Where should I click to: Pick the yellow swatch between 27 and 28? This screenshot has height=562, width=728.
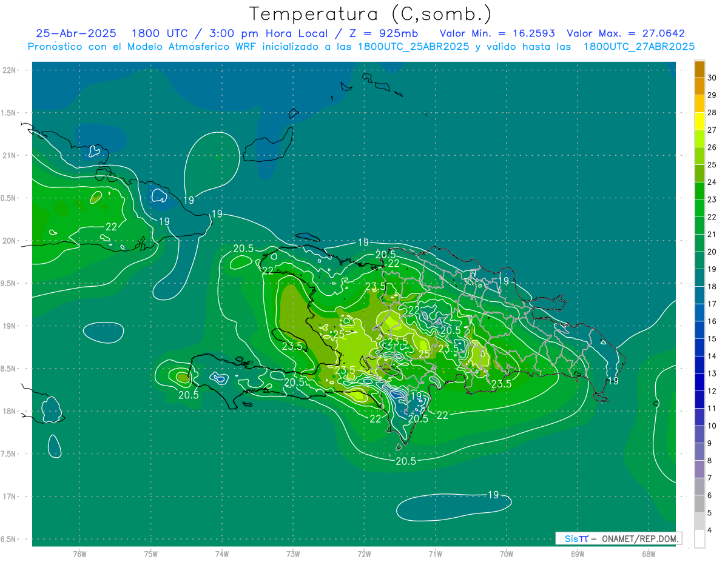[x=699, y=121]
